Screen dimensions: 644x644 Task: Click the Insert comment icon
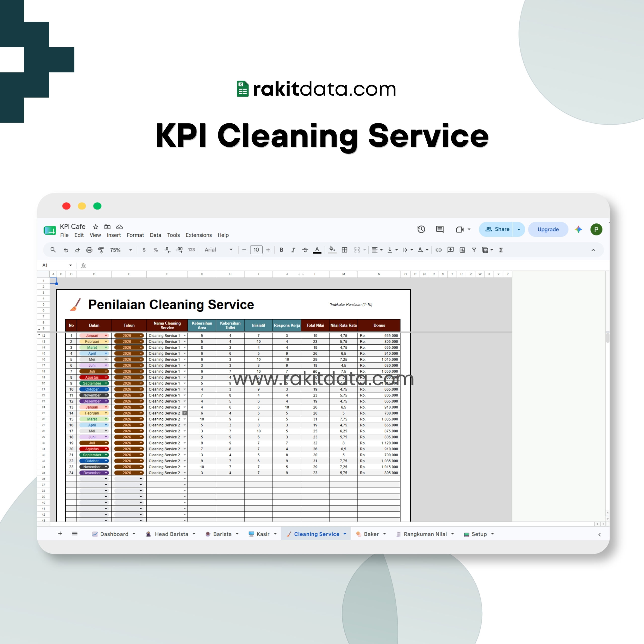click(x=450, y=250)
